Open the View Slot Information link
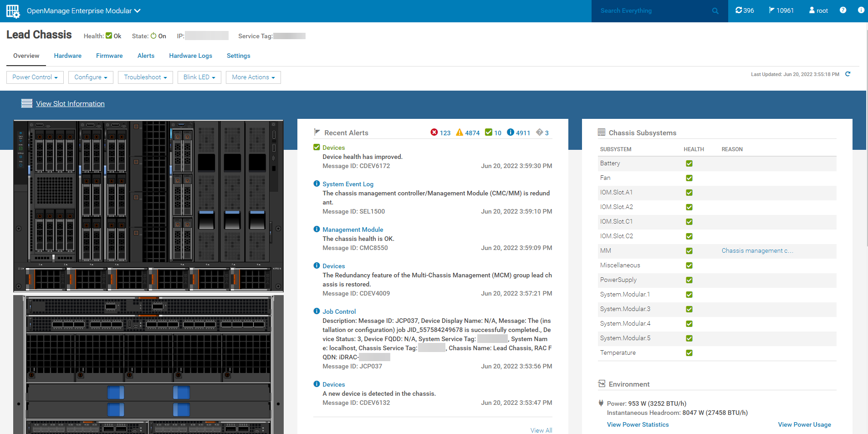Image resolution: width=868 pixels, height=434 pixels. [x=70, y=103]
